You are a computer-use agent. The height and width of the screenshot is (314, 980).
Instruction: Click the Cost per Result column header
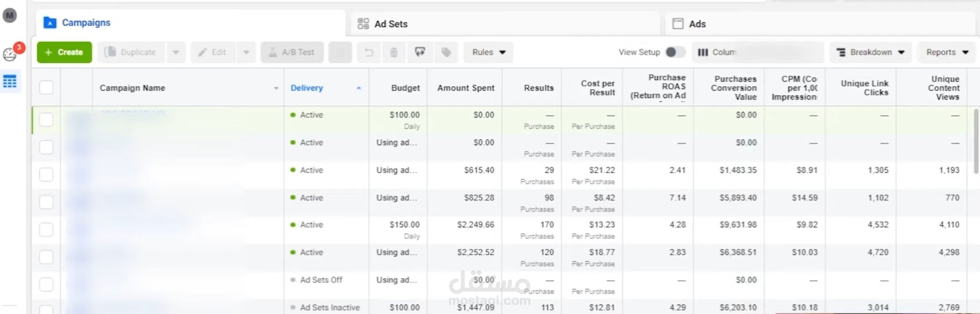[598, 88]
